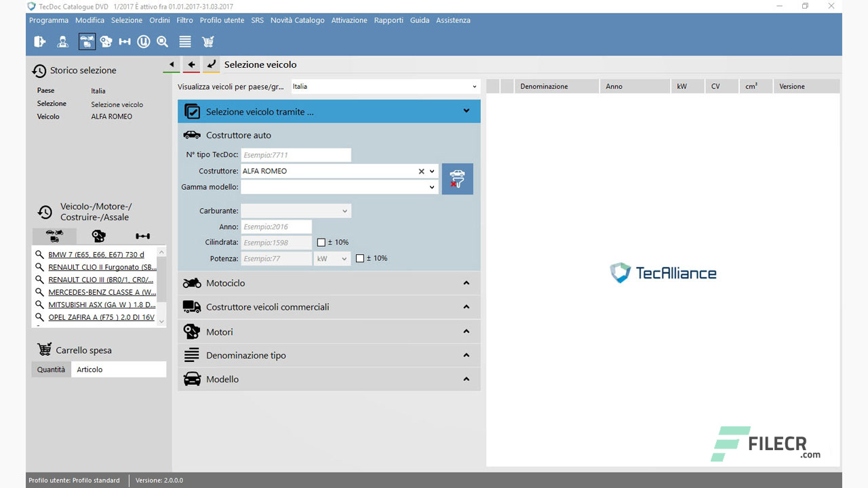Click the N° tipo TecDoc input field

tap(296, 155)
